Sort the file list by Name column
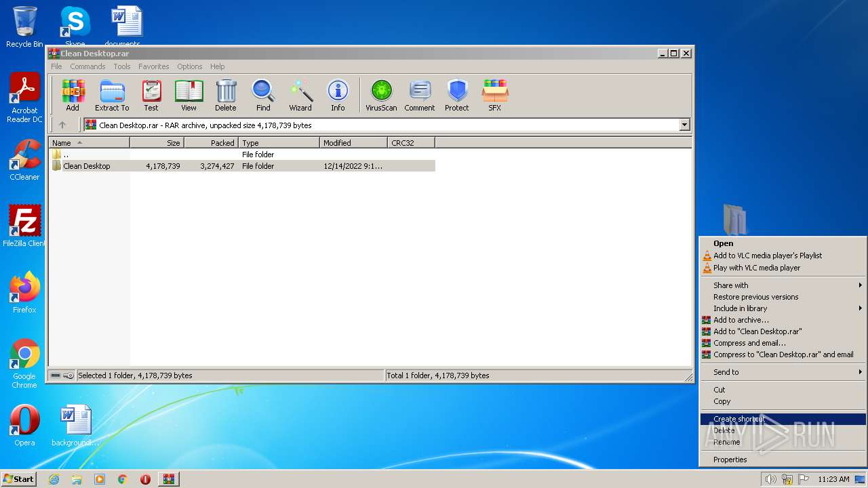Screen dimensions: 868x488 89,143
